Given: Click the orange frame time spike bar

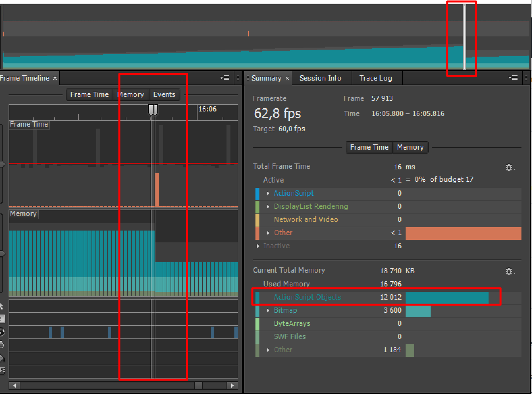Looking at the screenshot, I should pyautogui.click(x=157, y=190).
